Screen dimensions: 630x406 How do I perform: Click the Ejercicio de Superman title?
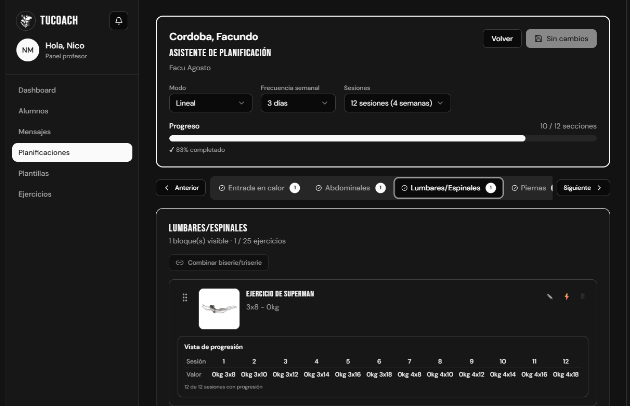click(x=280, y=294)
